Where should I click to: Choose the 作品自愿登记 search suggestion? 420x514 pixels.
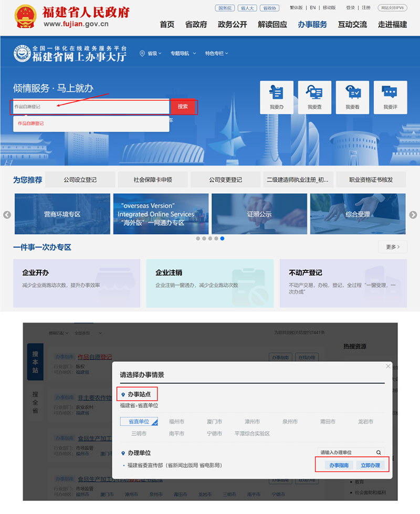31,123
